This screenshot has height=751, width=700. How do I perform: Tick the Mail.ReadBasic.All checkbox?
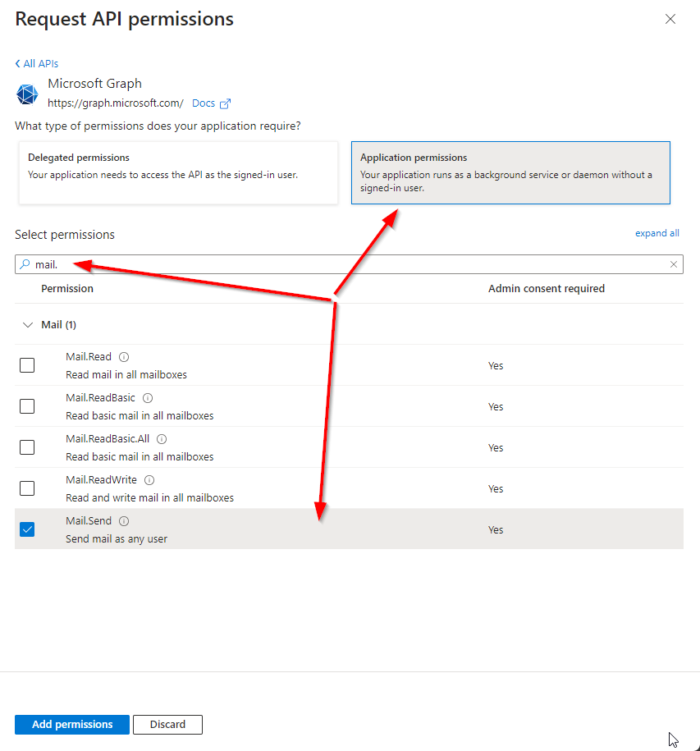pyautogui.click(x=27, y=447)
